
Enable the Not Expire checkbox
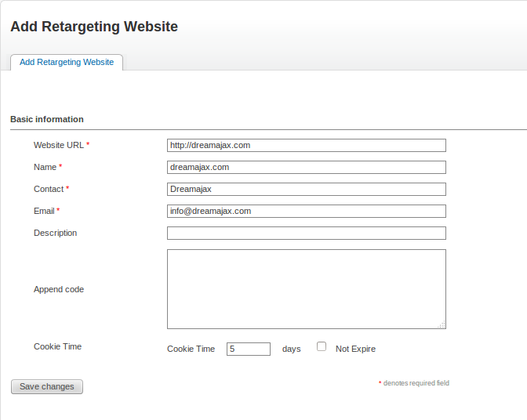pos(322,346)
